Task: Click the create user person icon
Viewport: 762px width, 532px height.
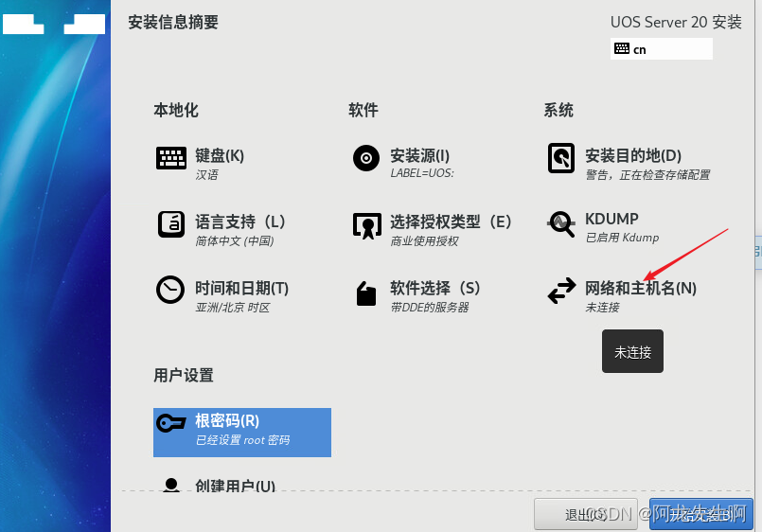Action: 171,485
